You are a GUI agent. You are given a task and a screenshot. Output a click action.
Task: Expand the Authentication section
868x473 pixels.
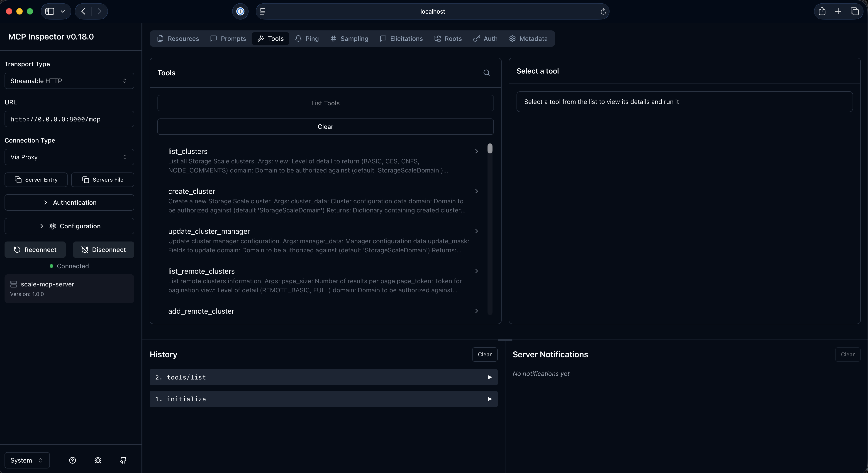tap(69, 202)
